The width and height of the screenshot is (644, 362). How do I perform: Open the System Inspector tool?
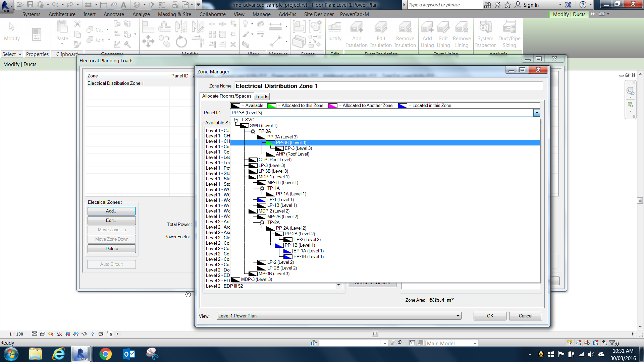(485, 34)
